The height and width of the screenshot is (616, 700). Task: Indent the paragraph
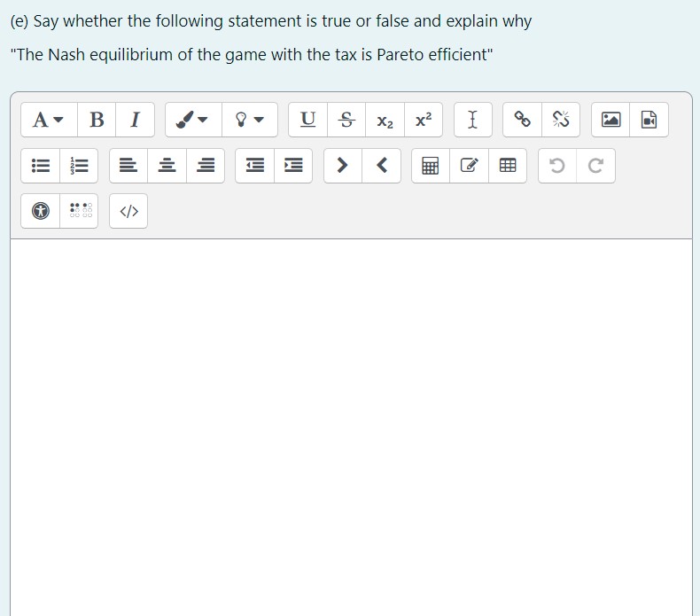293,166
